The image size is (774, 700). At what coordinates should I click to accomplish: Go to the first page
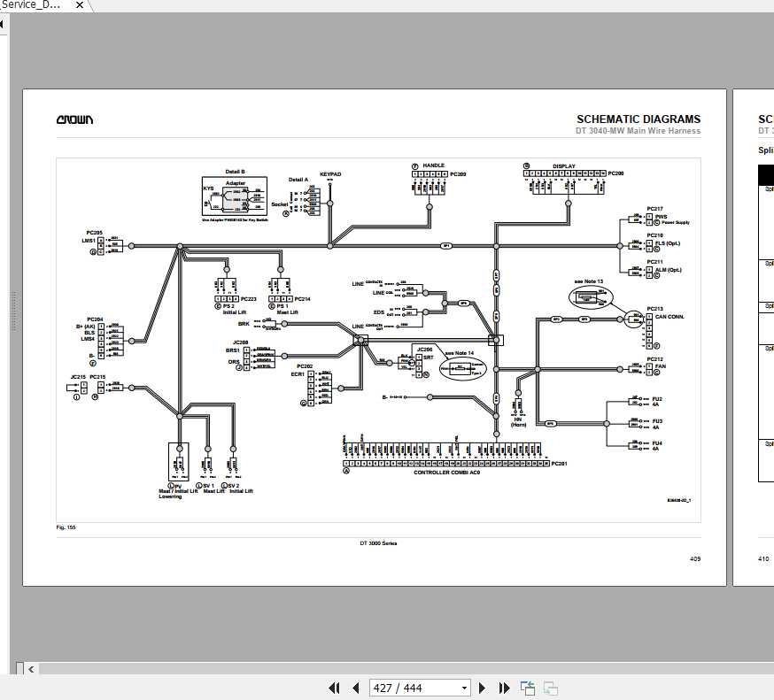(x=334, y=688)
